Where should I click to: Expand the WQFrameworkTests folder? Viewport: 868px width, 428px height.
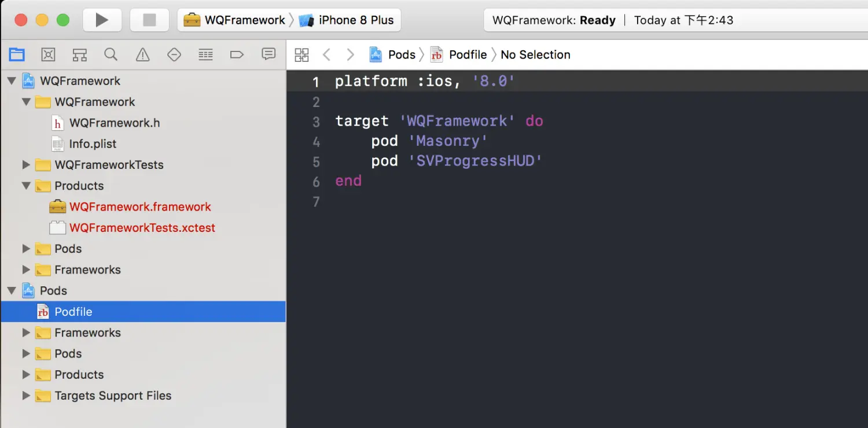[x=26, y=165]
